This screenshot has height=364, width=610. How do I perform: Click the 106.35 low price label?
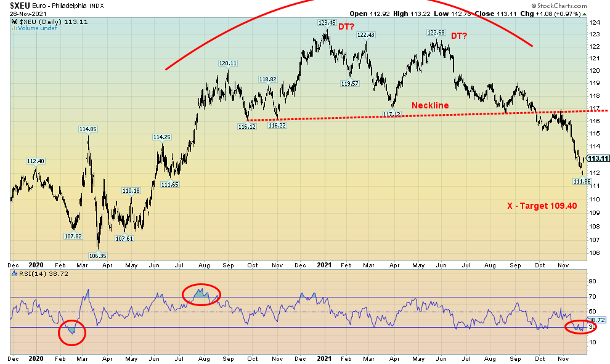(x=99, y=256)
